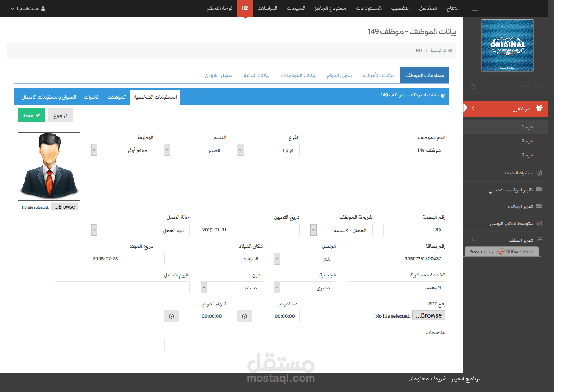Screen dimensions: 562x392
Task: Click the تقرير السلف list icon
Action: pos(539,240)
